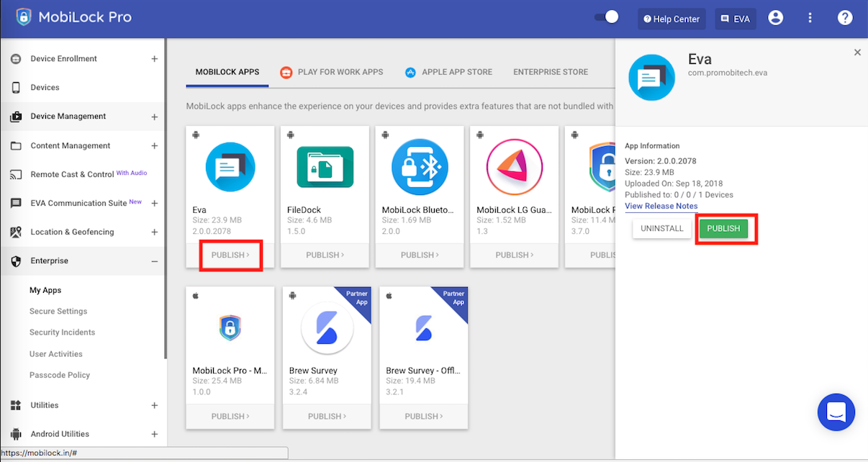This screenshot has width=868, height=462.
Task: Click the Remote Cast & Control label
Action: click(x=72, y=174)
